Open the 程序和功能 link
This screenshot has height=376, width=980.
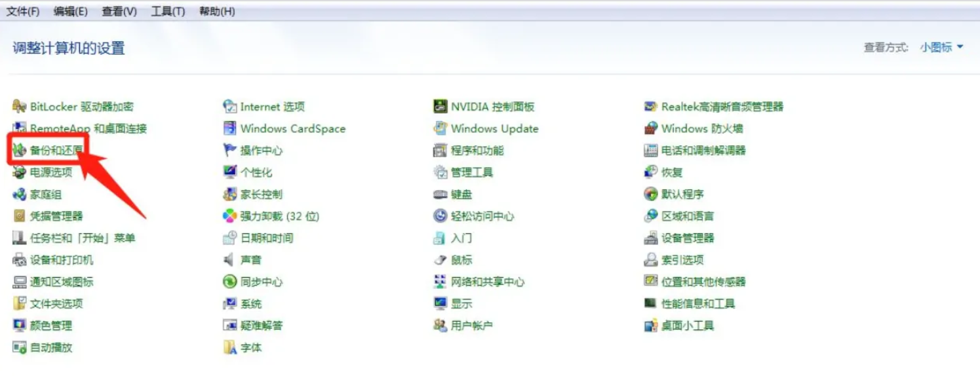[x=477, y=151]
